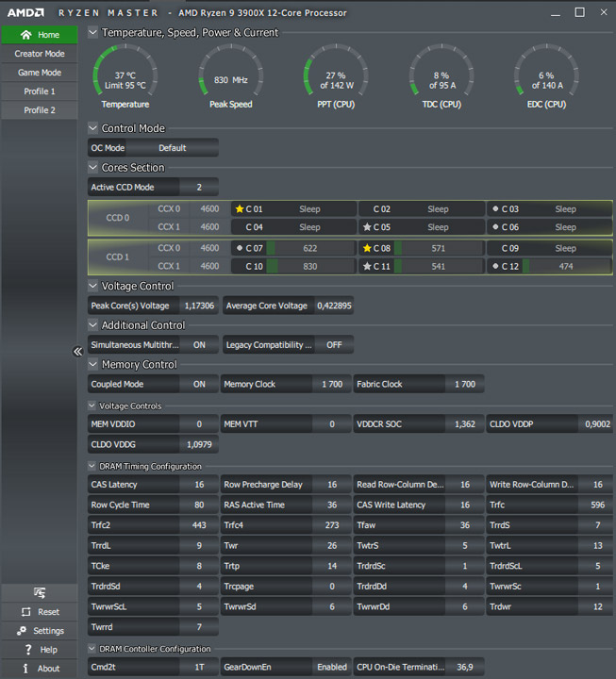The image size is (616, 679).
Task: Click the dot marker on core C 07
Action: (239, 248)
